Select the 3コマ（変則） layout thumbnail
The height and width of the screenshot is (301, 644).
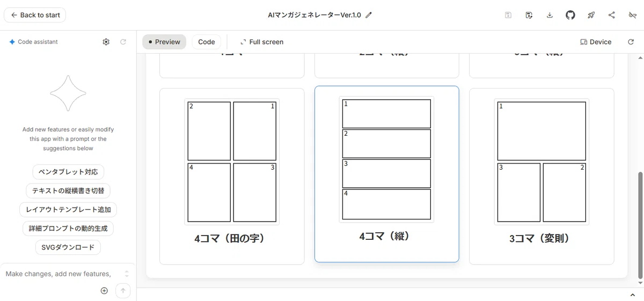541,161
